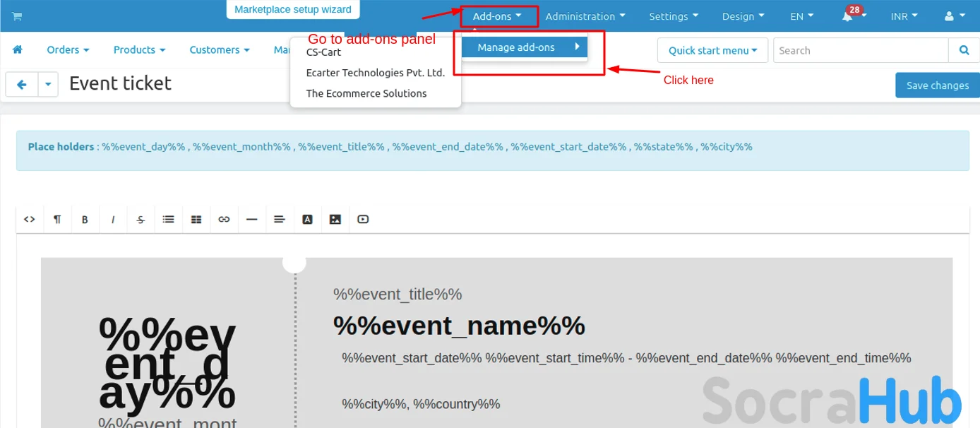This screenshot has height=428, width=980.
Task: Click the bold formatting icon
Action: (85, 220)
